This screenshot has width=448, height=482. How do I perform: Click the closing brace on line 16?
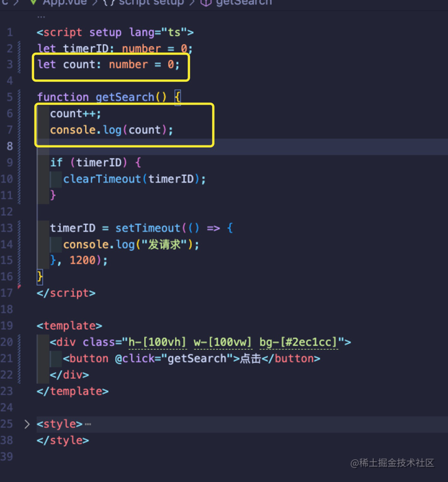click(40, 277)
